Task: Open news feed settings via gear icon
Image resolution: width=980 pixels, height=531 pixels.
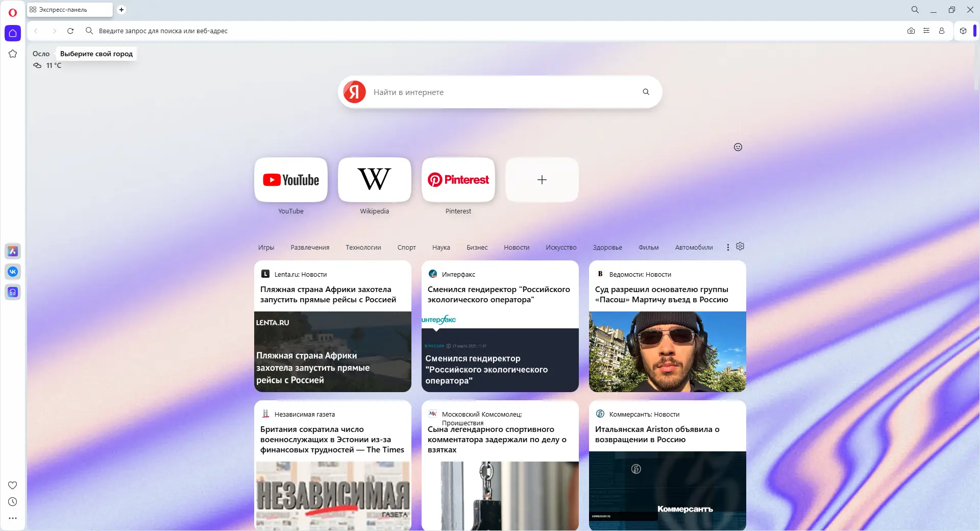Action: (740, 247)
